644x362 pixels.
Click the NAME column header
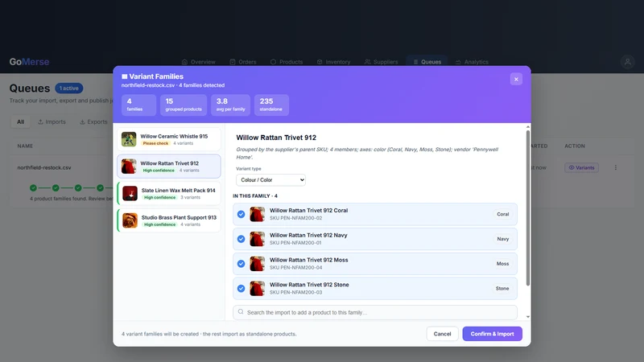pyautogui.click(x=25, y=146)
